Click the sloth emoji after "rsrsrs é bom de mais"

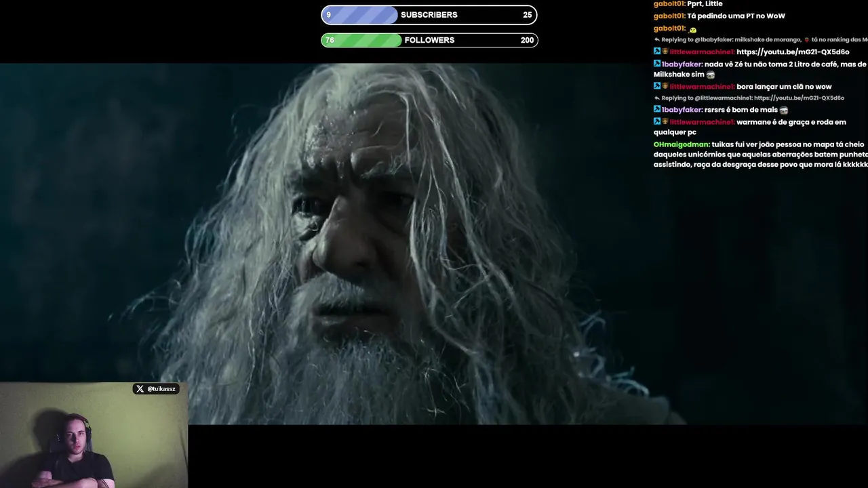click(x=784, y=110)
